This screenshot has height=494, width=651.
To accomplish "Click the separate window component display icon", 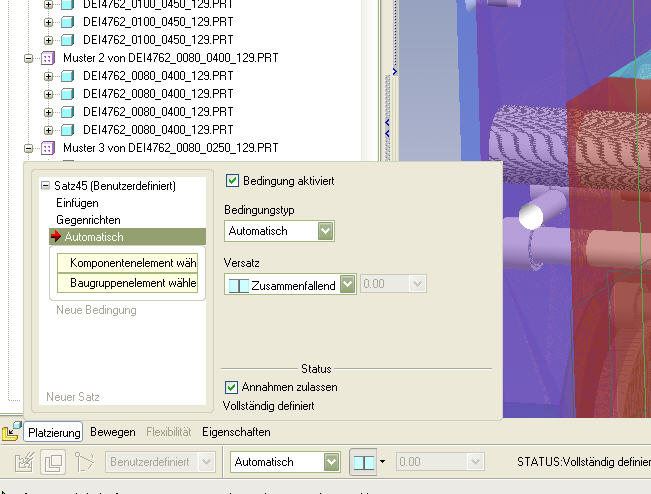I will coord(53,462).
